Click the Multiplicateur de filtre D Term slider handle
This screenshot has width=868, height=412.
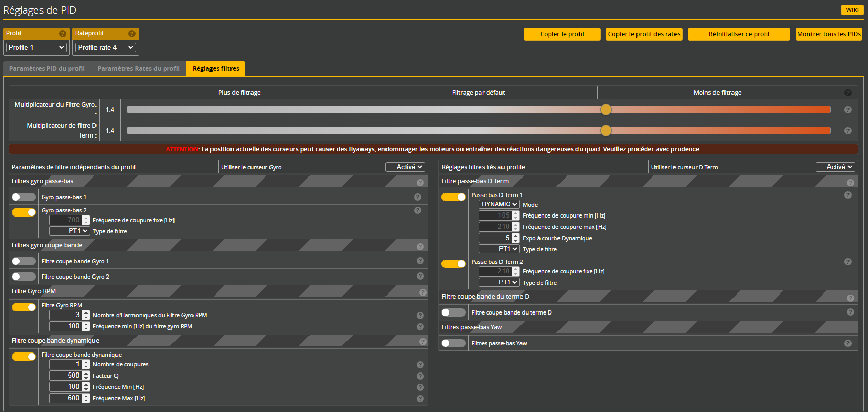coord(606,130)
